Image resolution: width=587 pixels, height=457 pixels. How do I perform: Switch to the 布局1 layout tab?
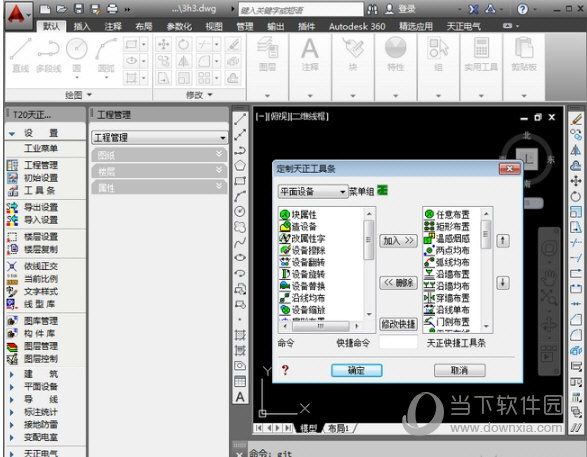(338, 428)
